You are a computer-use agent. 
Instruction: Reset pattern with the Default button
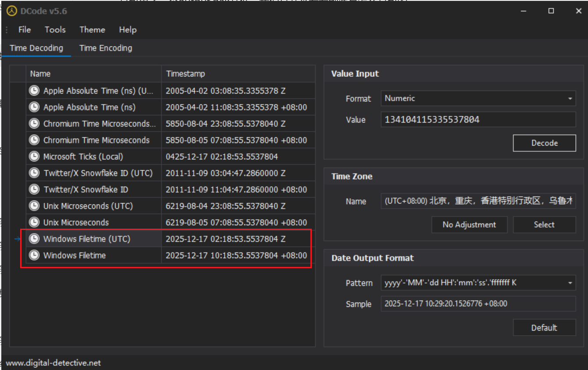coord(544,328)
